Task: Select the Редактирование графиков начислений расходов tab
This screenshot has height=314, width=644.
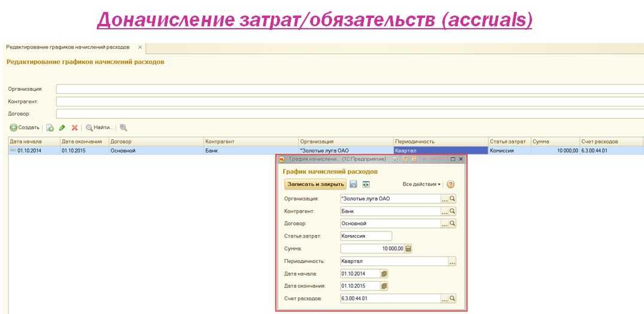Action: coord(68,47)
